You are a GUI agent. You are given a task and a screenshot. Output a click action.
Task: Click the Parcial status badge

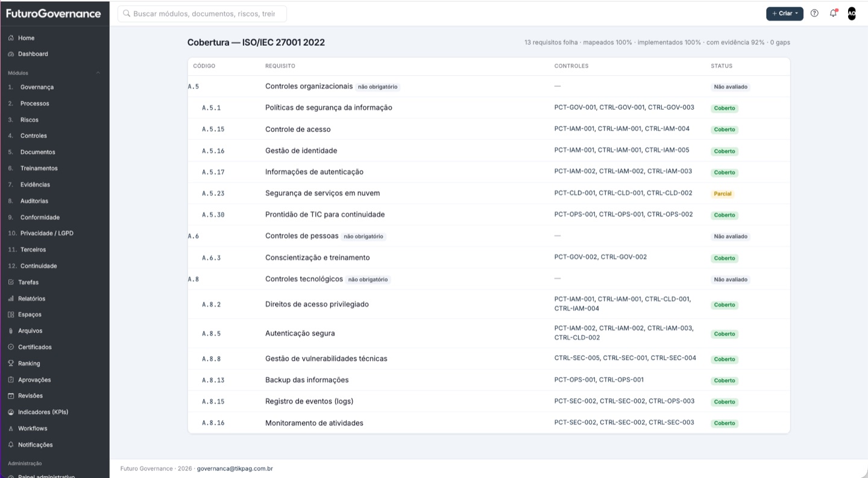click(x=723, y=194)
